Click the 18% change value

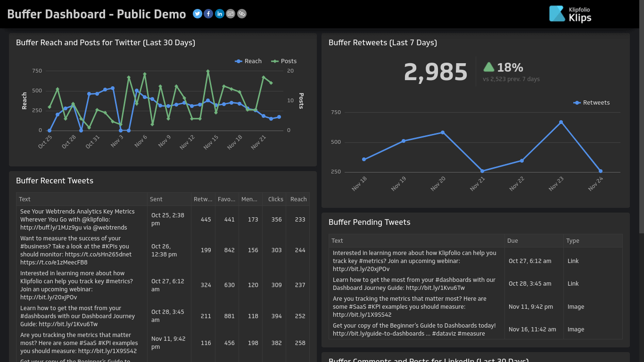click(x=510, y=67)
